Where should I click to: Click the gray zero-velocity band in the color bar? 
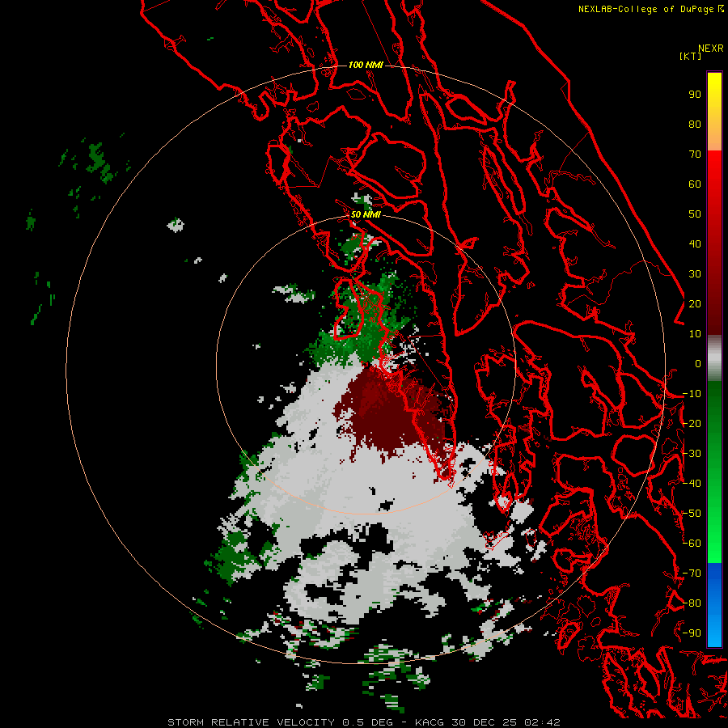coord(714,358)
